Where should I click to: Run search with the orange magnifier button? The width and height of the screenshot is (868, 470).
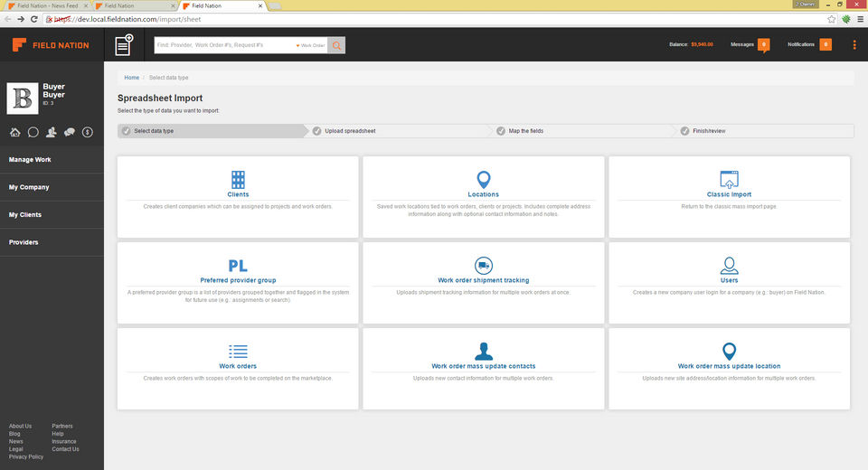coord(336,45)
